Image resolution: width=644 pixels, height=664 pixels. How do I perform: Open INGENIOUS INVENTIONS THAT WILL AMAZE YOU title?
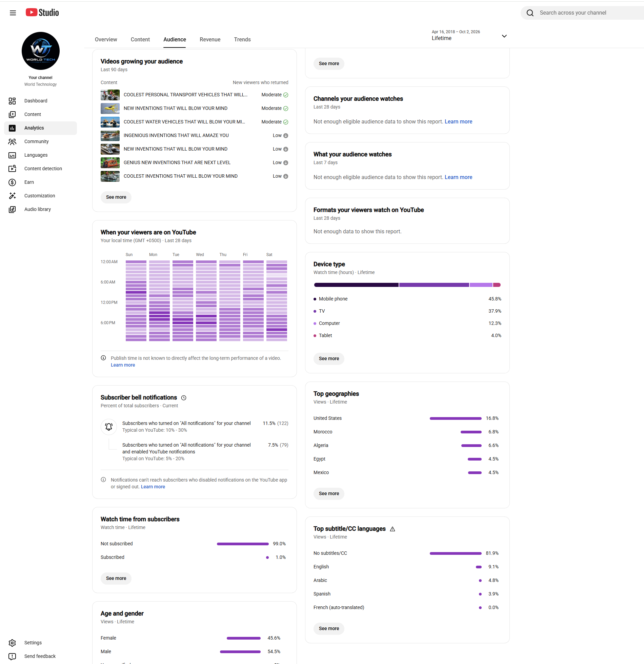pos(176,135)
